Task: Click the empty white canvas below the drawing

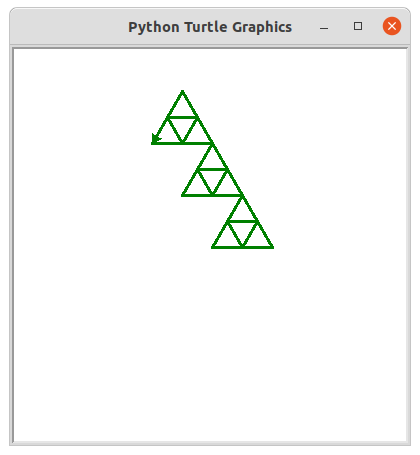Action: (x=210, y=343)
